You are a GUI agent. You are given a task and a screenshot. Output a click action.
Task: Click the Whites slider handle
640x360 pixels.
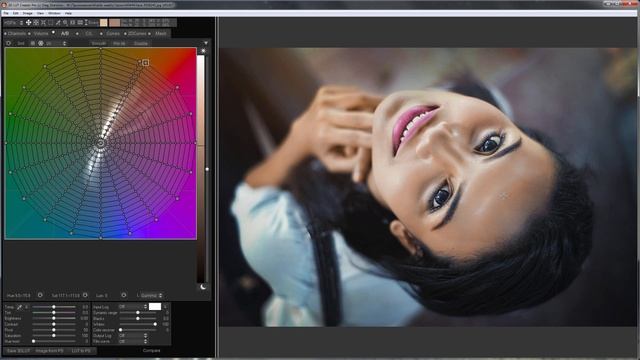155,324
